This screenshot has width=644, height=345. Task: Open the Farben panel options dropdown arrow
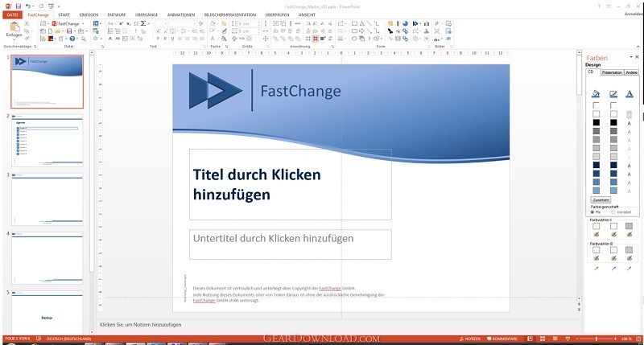631,57
